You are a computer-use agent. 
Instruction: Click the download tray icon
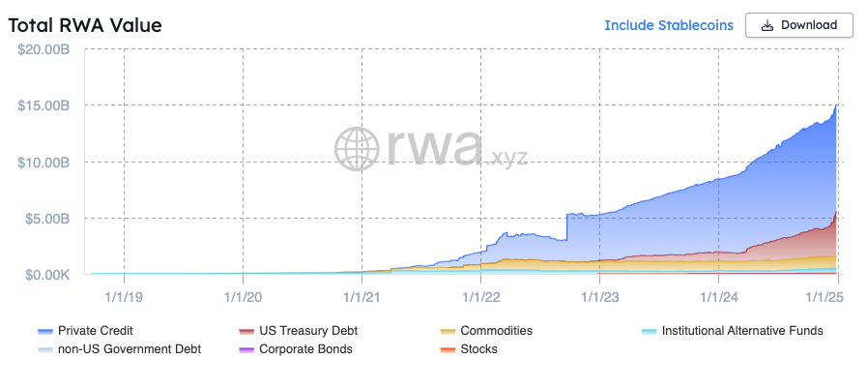coord(767,25)
